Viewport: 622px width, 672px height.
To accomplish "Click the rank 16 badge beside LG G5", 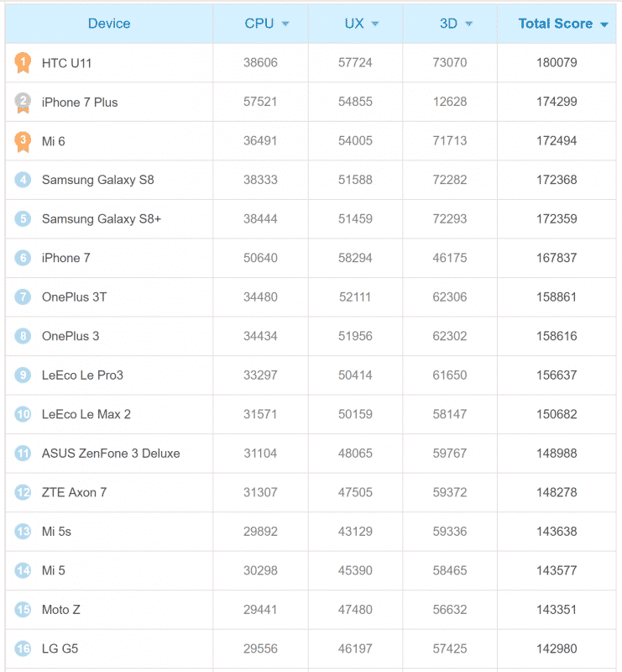I will click(23, 648).
